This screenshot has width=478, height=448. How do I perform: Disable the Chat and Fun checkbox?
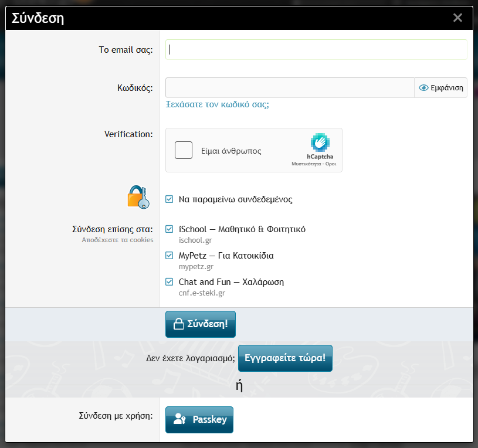click(x=169, y=282)
